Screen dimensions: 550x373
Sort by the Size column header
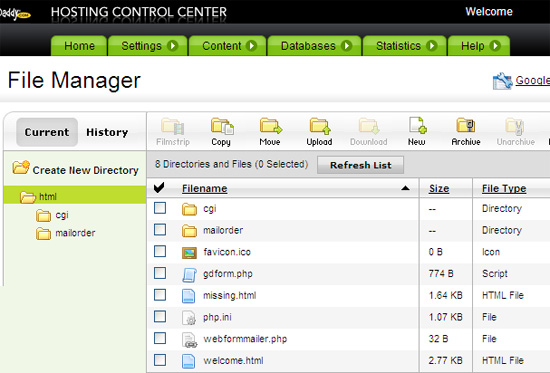[x=439, y=188]
